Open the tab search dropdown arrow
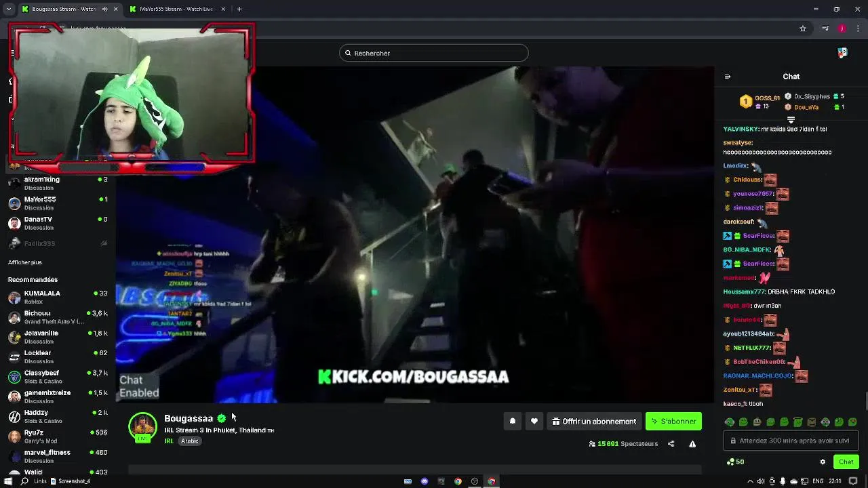868x488 pixels. pyautogui.click(x=8, y=9)
